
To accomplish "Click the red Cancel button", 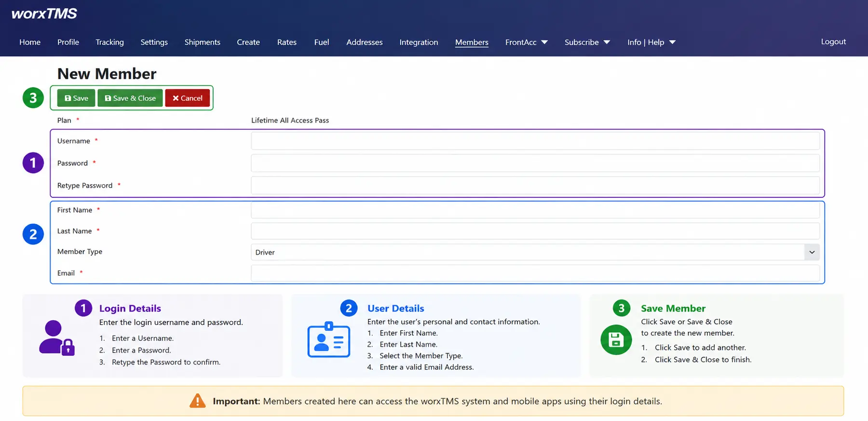I will click(x=188, y=98).
